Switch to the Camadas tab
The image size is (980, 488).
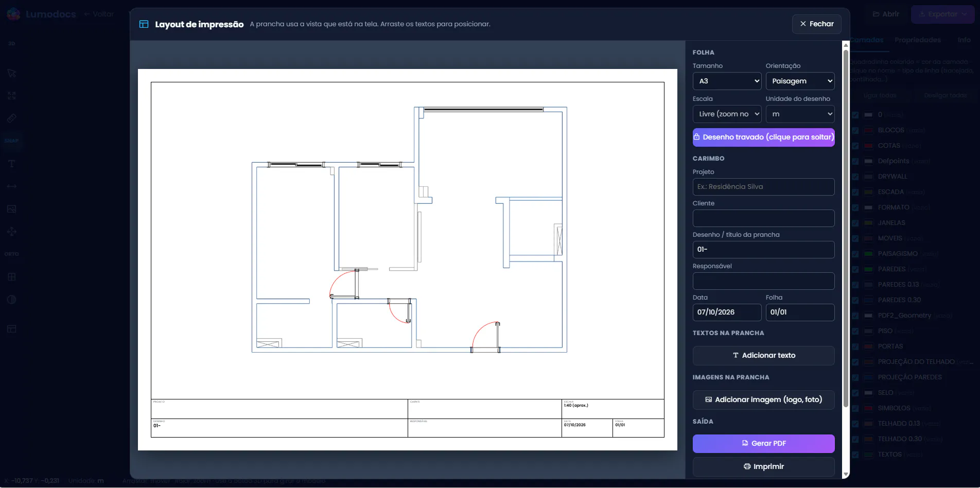pos(867,40)
